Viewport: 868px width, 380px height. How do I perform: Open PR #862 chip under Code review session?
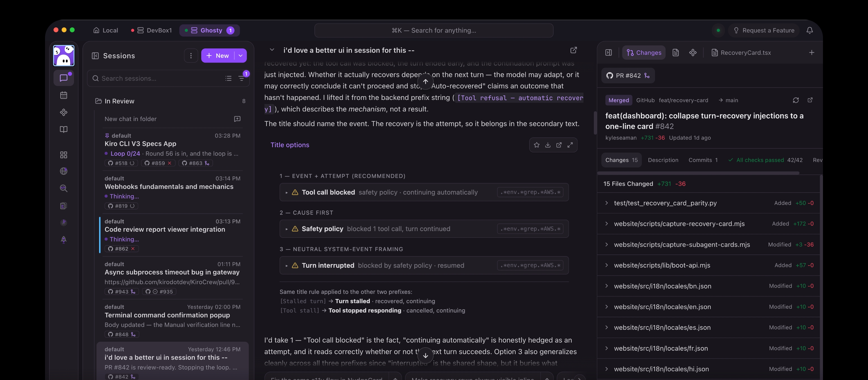pos(121,249)
